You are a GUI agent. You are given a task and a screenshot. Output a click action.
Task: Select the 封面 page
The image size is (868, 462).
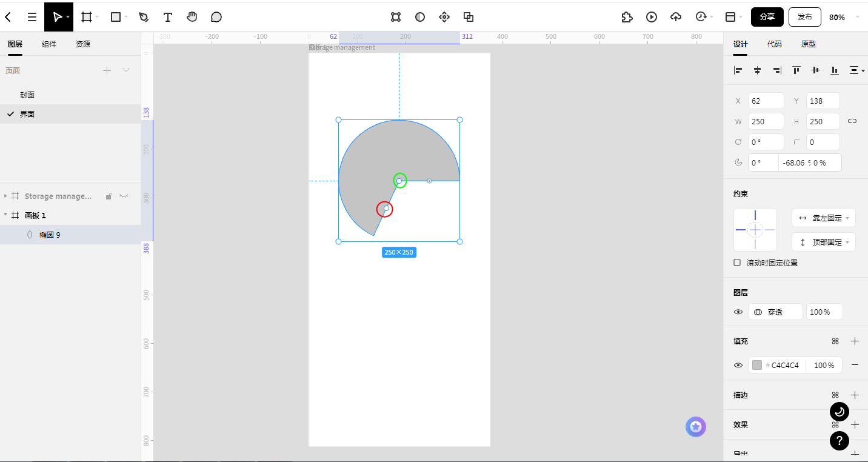pyautogui.click(x=70, y=95)
